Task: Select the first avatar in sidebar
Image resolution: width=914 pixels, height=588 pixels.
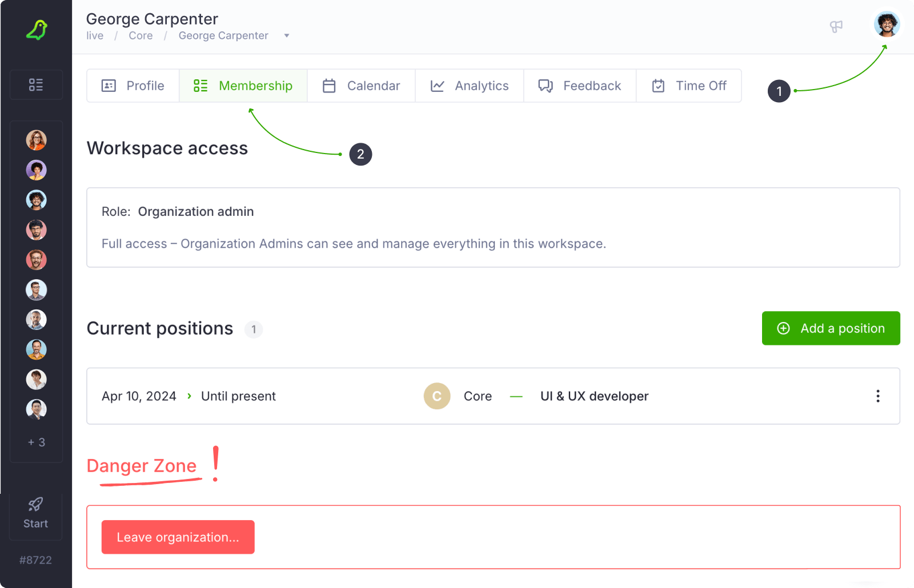Action: [x=36, y=140]
